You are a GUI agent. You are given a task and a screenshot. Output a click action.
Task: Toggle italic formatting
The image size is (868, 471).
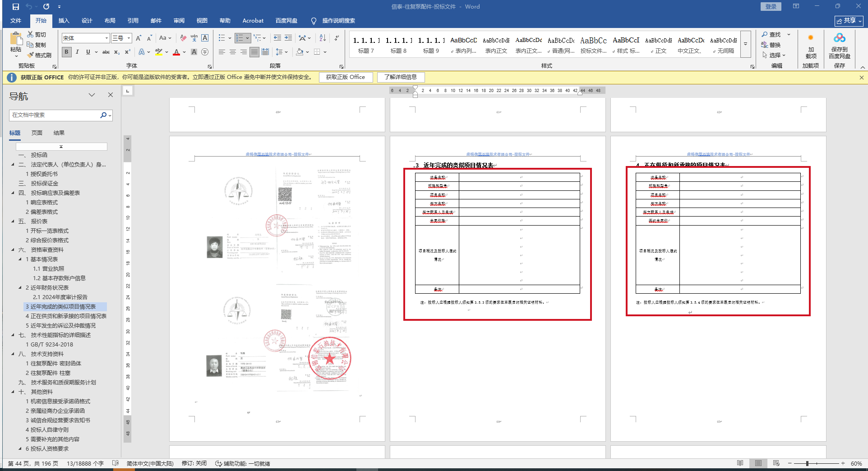(77, 52)
